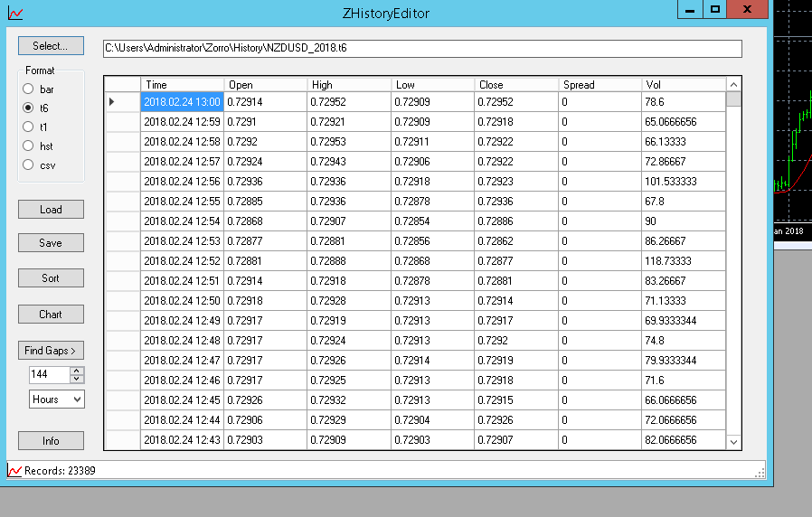This screenshot has width=812, height=517.
Task: Click the gap size field showing 144
Action: (50, 374)
